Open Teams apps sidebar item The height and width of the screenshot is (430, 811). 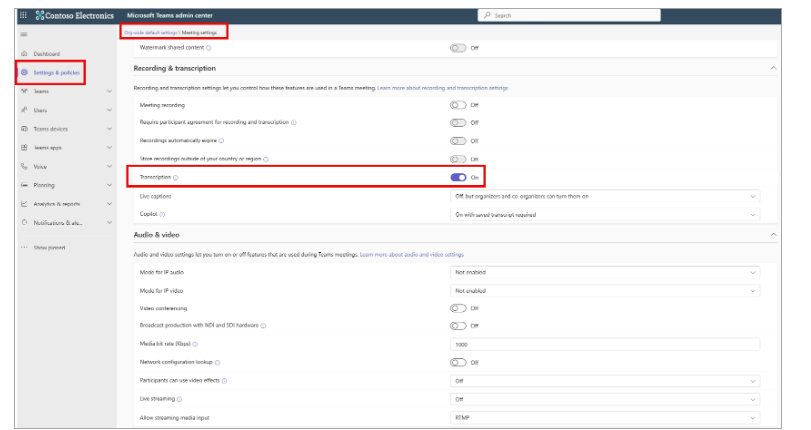(x=48, y=147)
